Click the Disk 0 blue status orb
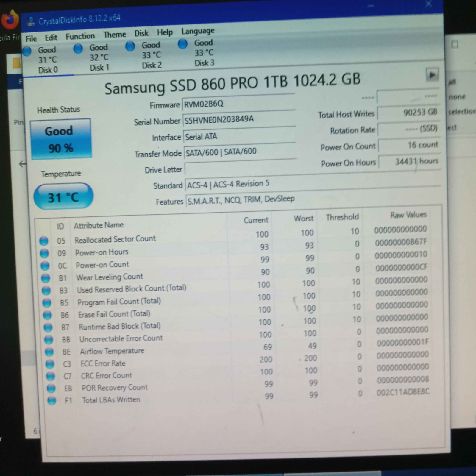Viewport: 476px width, 476px height. 27,51
